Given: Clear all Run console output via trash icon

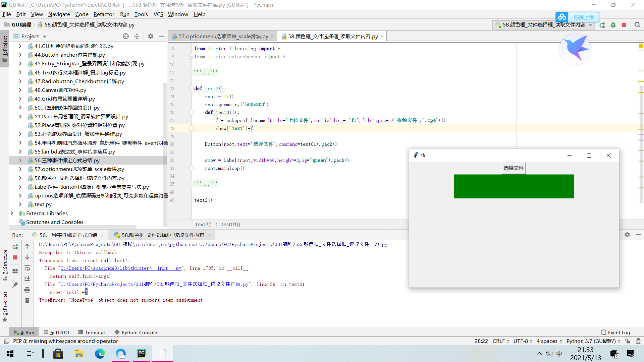Looking at the screenshot, I should tap(27, 300).
